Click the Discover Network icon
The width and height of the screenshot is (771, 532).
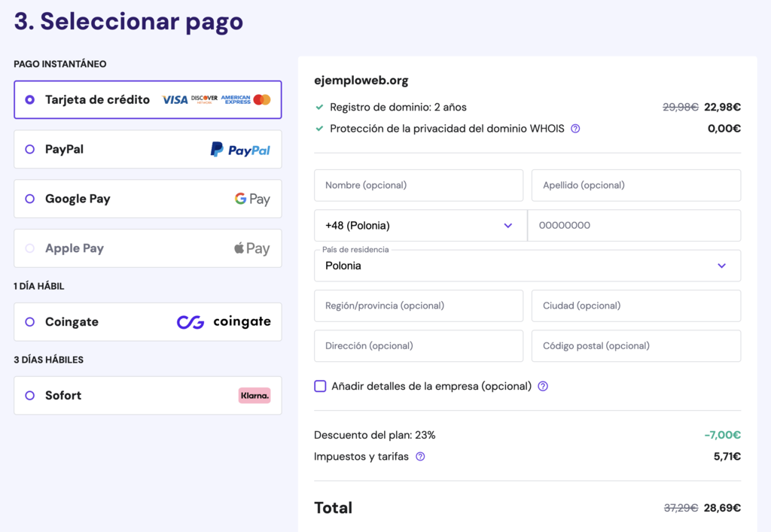(206, 99)
